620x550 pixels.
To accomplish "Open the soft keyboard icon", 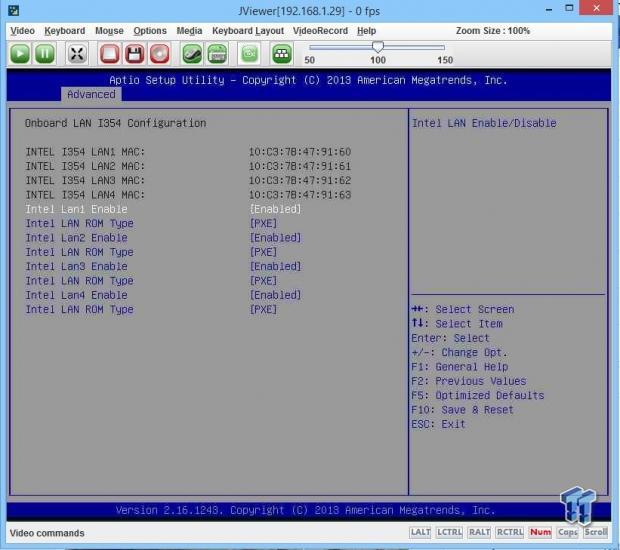I will click(217, 54).
